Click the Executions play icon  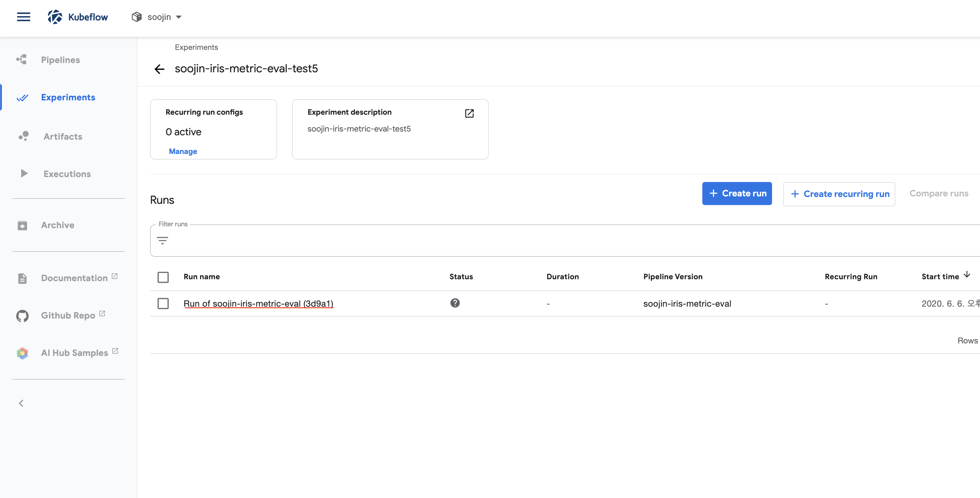[x=24, y=174]
